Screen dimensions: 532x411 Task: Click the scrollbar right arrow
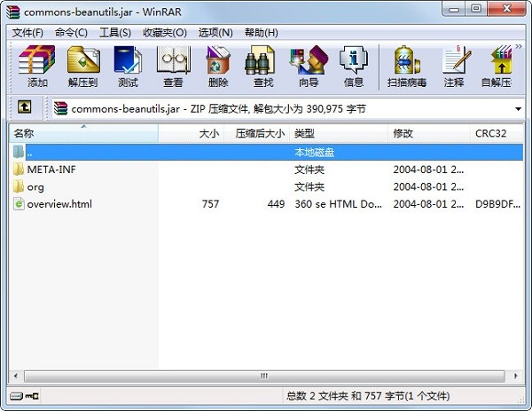pyautogui.click(x=516, y=376)
